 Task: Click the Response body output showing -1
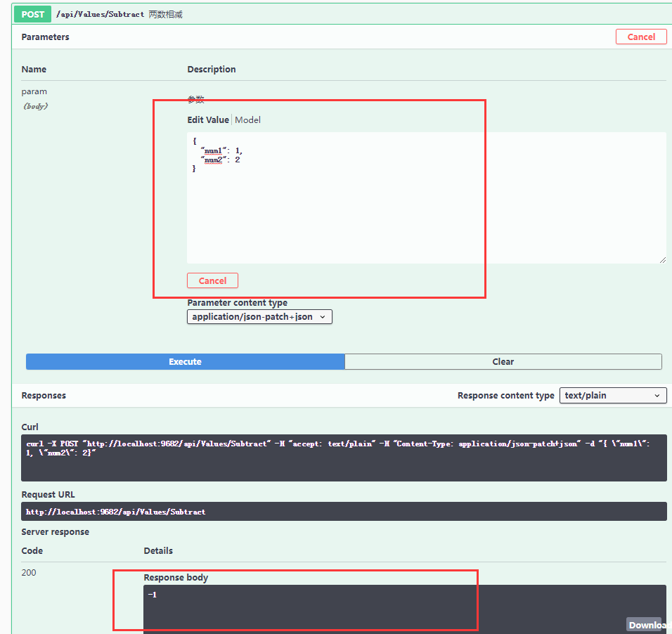pos(404,606)
